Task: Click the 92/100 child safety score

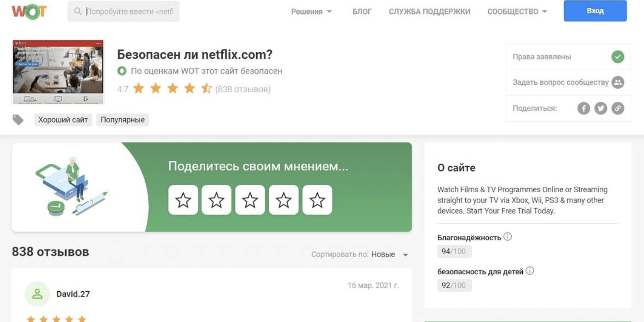Action: coord(454,285)
